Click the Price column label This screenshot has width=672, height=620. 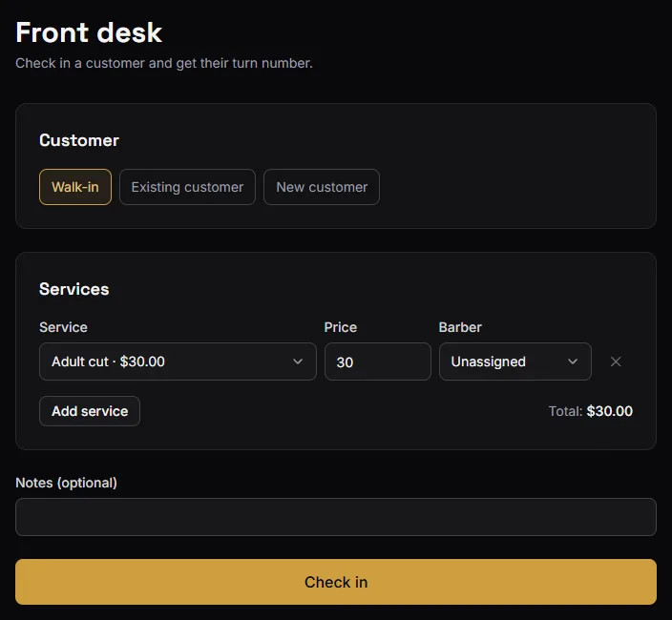[x=341, y=327]
